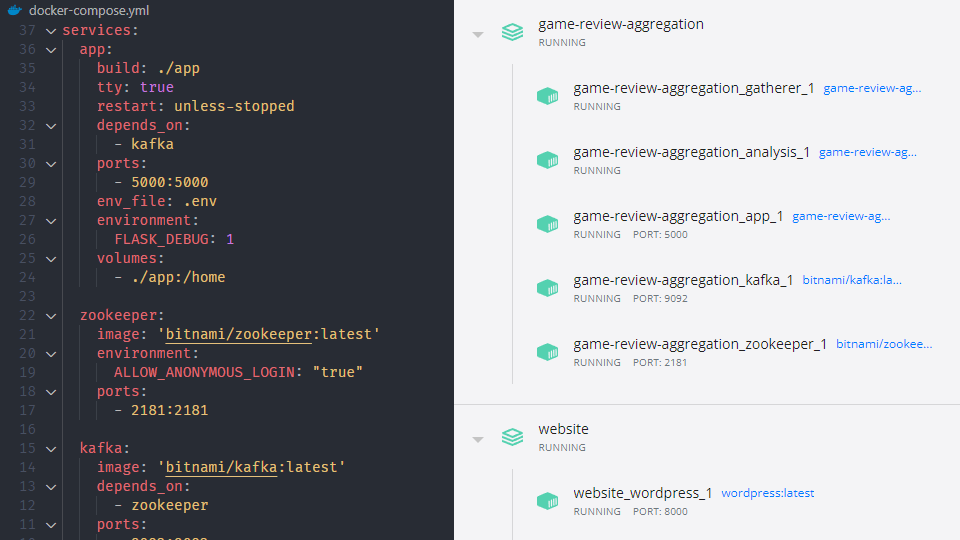Click line number 37 in the gutter

(28, 31)
